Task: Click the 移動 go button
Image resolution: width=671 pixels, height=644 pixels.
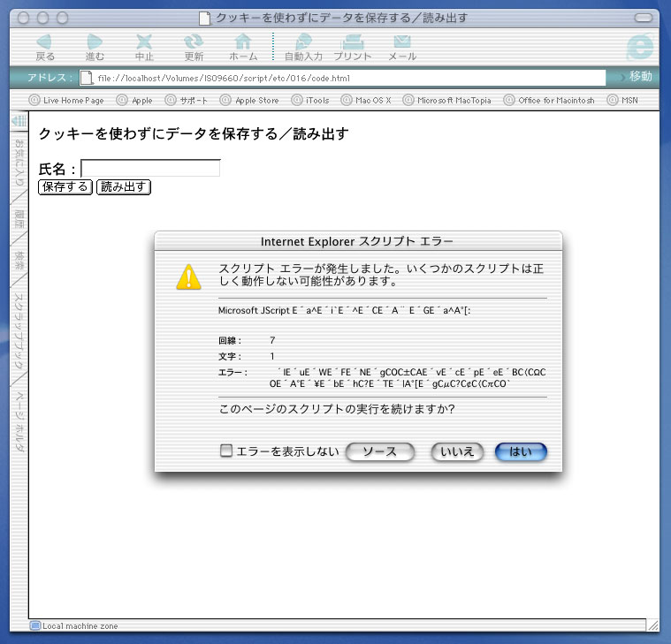Action: pyautogui.click(x=637, y=77)
